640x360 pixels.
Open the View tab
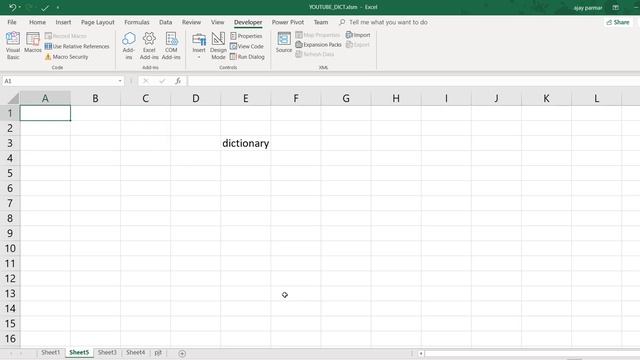click(x=218, y=22)
